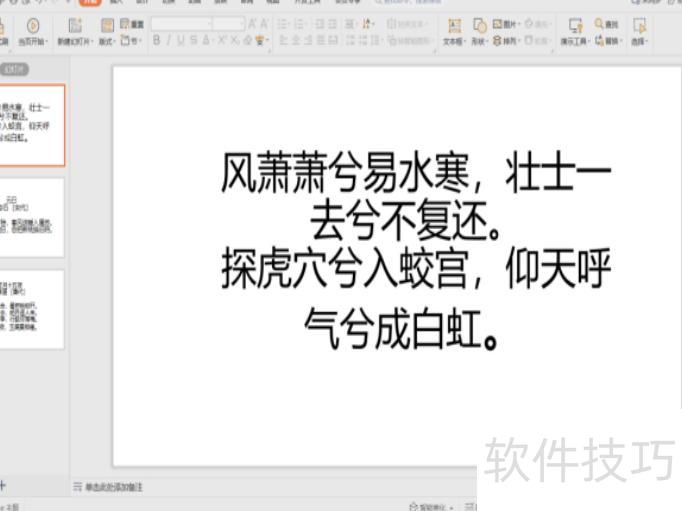The width and height of the screenshot is (682, 511).
Task: Open the font name combo box
Action: pos(181,23)
